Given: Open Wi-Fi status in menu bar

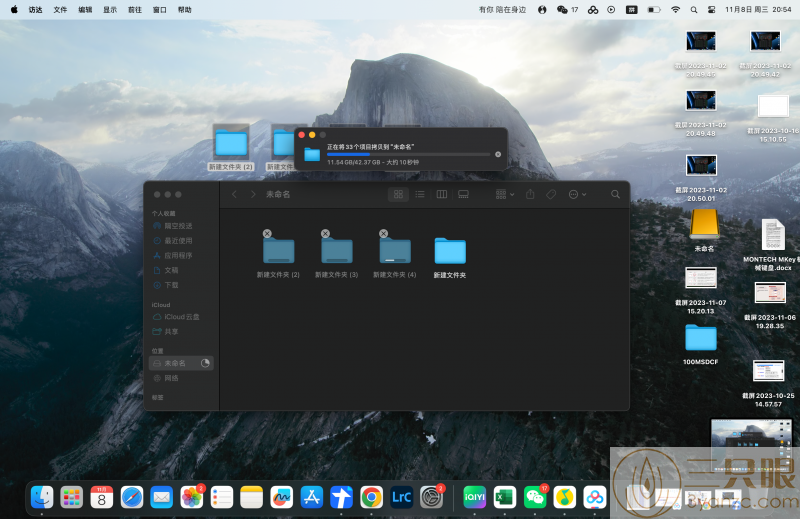Looking at the screenshot, I should click(676, 10).
